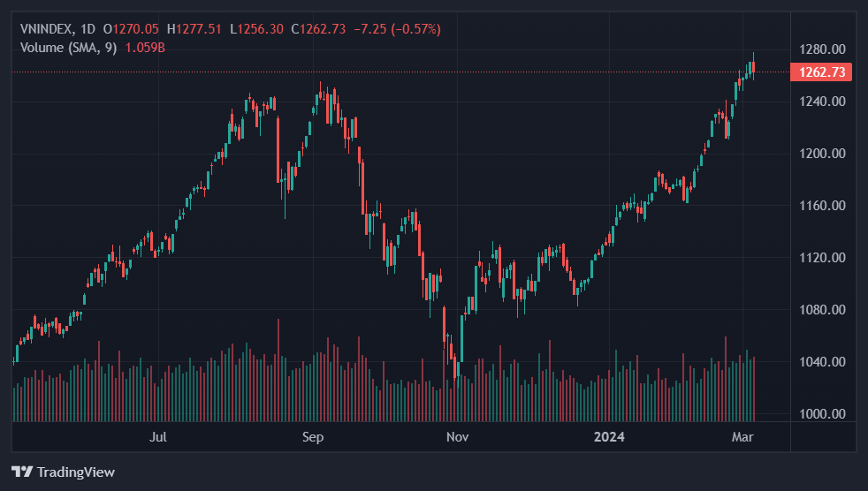The width and height of the screenshot is (868, 491).
Task: Click the 1D interval label
Action: (88, 29)
